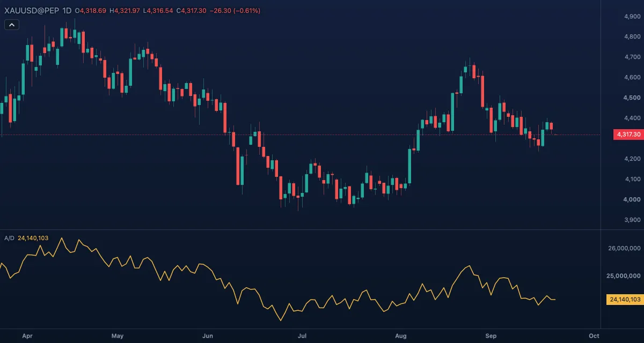The width and height of the screenshot is (644, 343).
Task: Click the 4,700 price axis label
Action: tap(632, 57)
